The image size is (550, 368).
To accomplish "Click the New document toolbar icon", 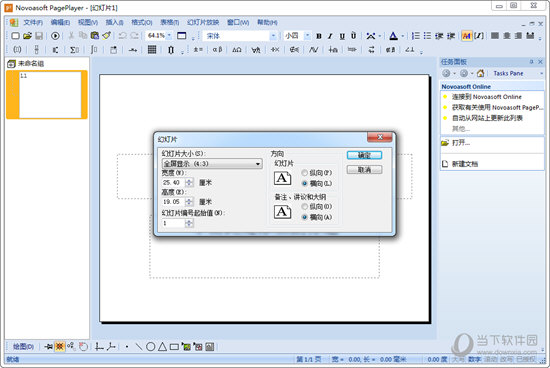I will click(x=15, y=35).
